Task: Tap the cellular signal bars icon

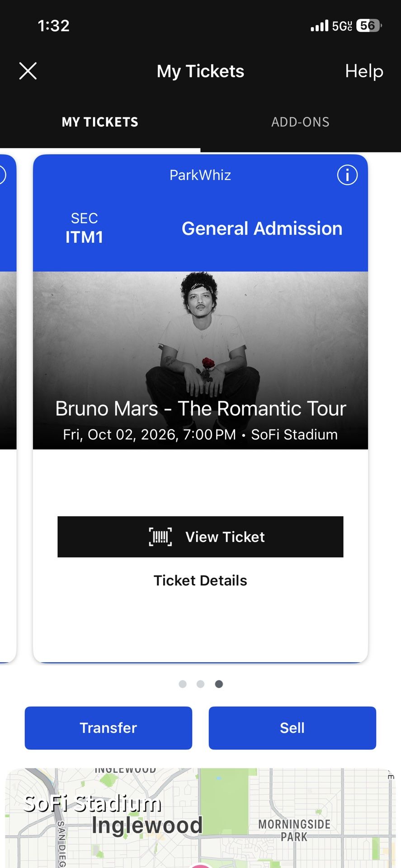Action: (x=319, y=26)
